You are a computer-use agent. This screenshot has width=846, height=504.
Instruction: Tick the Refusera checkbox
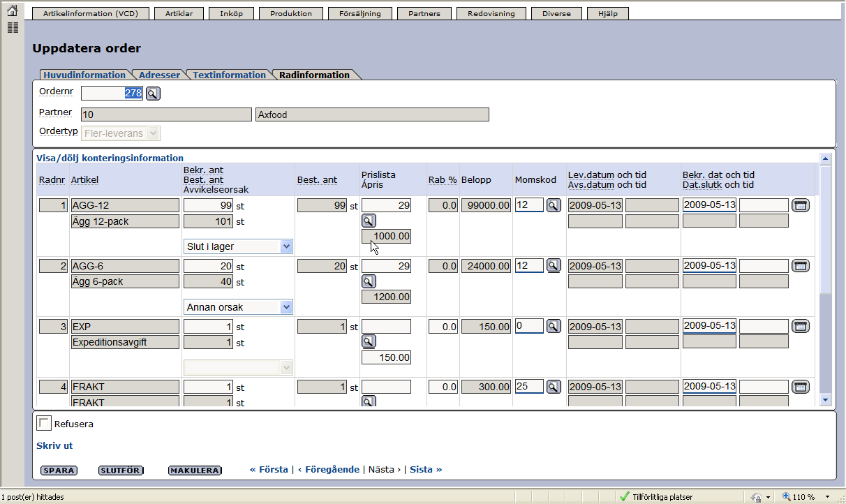(44, 423)
